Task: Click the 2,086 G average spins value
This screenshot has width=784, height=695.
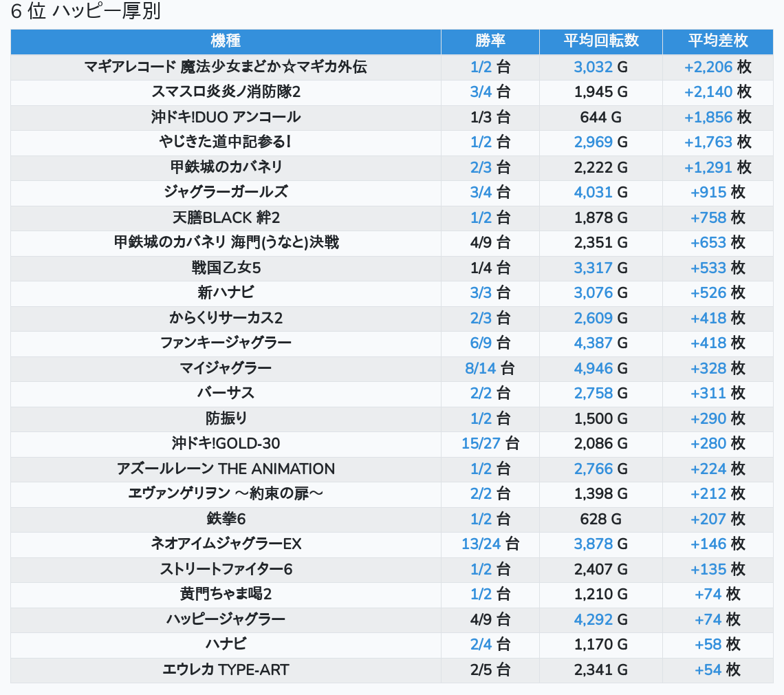Action: pyautogui.click(x=600, y=444)
